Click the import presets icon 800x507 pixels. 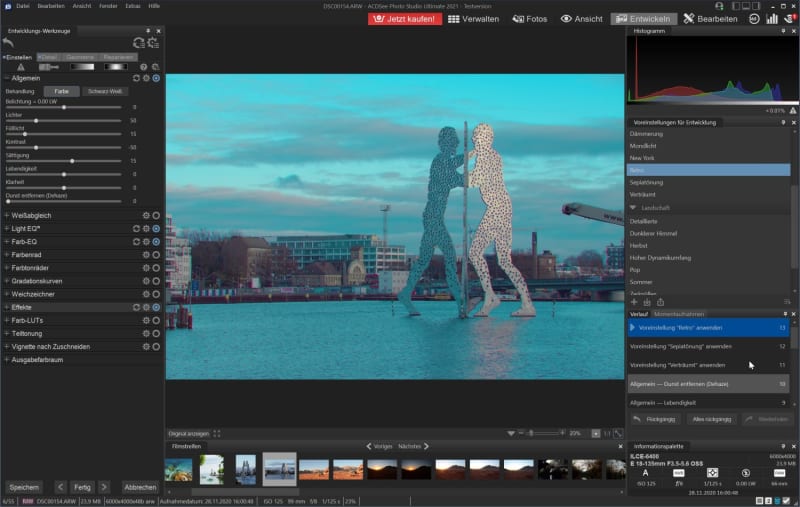(x=647, y=302)
